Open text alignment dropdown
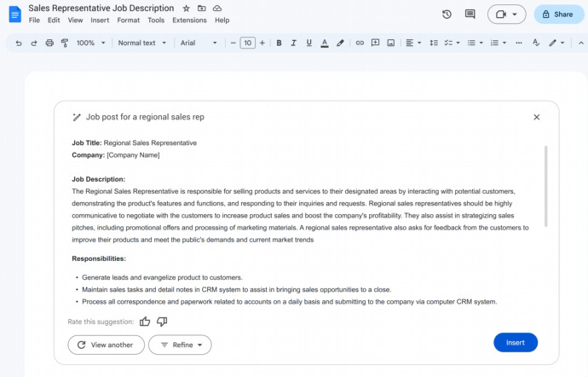The width and height of the screenshot is (588, 377). point(413,43)
